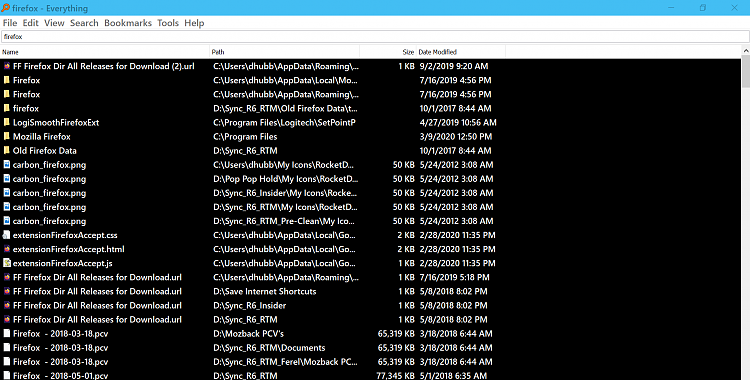Open the Help menu
750x380 pixels.
194,23
